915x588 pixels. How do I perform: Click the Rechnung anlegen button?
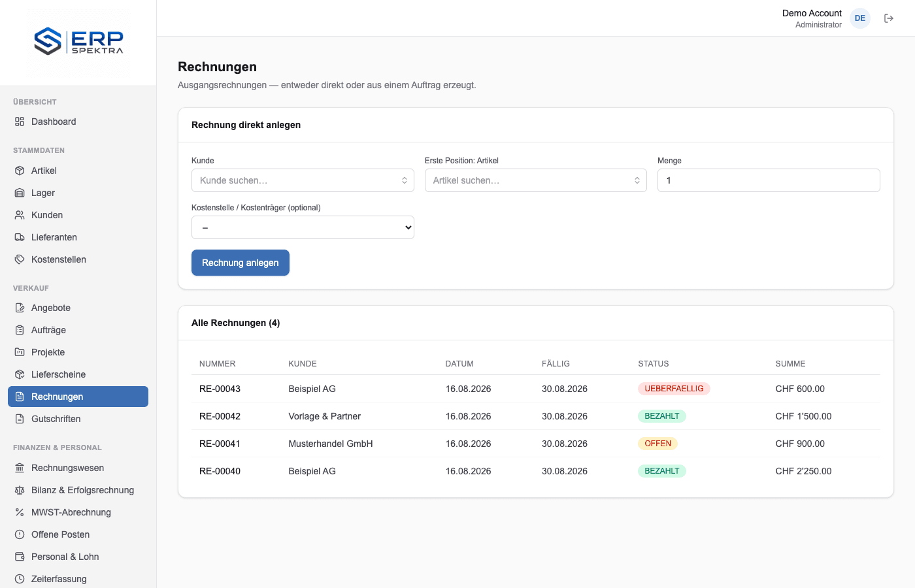tap(241, 263)
